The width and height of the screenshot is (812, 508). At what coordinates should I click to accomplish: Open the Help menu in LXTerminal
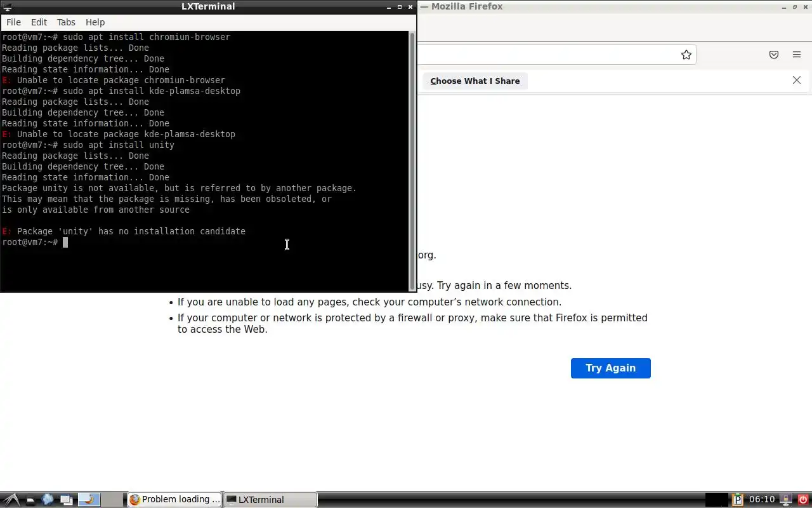(95, 22)
